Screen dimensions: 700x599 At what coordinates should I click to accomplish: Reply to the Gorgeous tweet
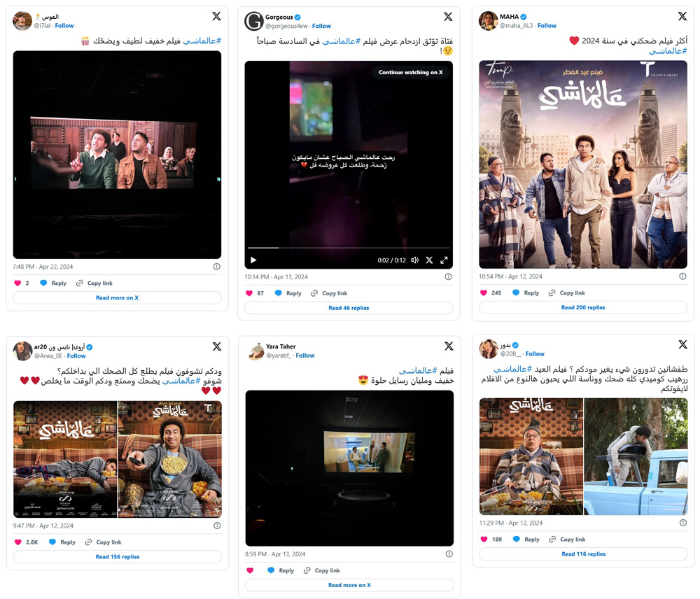[288, 293]
